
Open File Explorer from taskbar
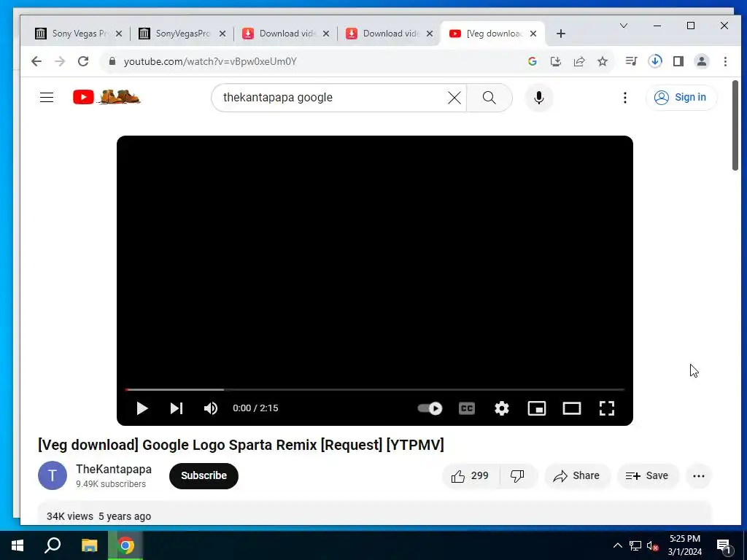[x=89, y=545]
